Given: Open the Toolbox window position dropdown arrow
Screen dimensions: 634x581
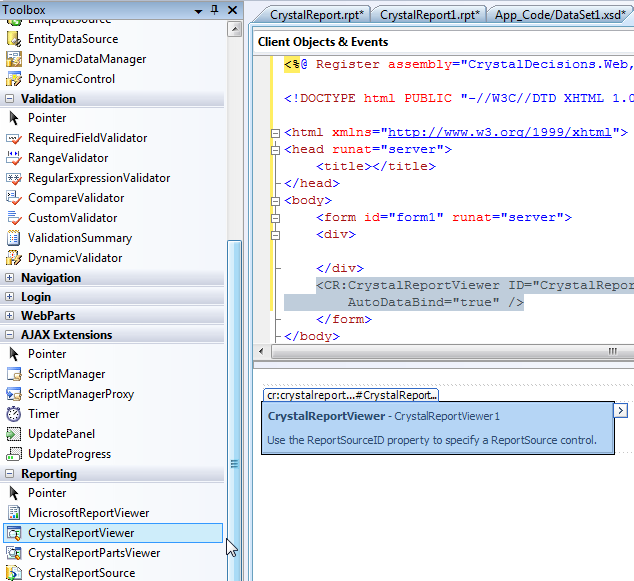Looking at the screenshot, I should pos(198,11).
